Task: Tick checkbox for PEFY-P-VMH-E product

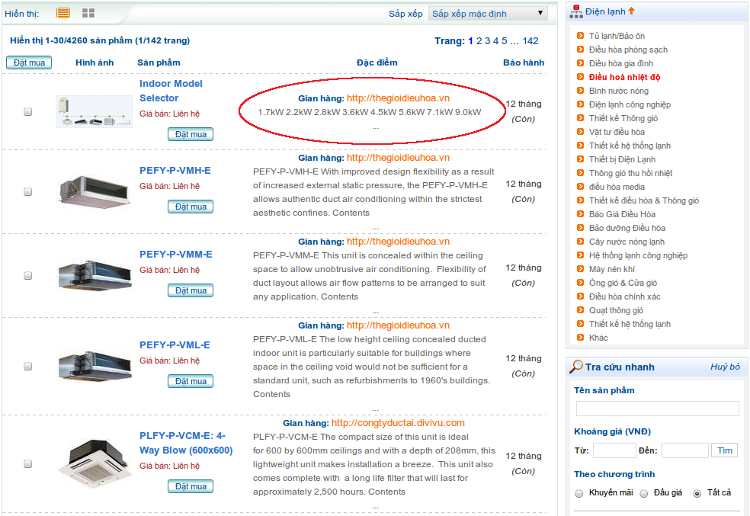Action: (x=28, y=191)
